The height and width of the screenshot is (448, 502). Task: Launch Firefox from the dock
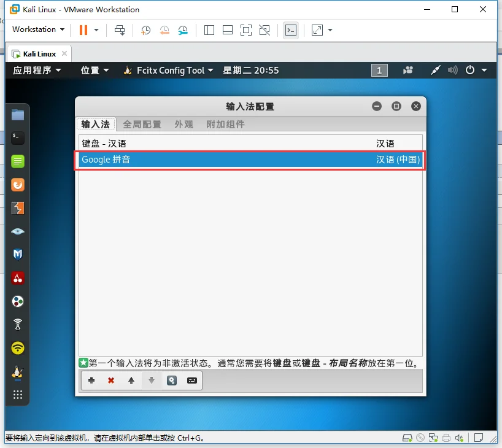pos(18,185)
